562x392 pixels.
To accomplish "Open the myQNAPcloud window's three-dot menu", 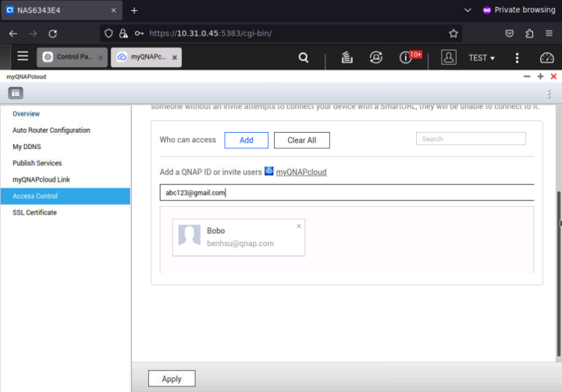I will (x=550, y=93).
